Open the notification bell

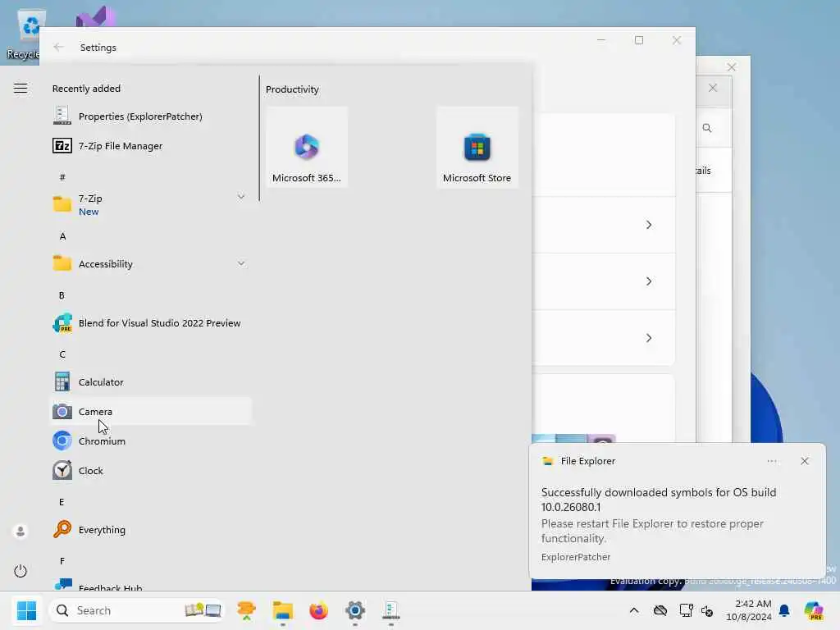click(x=784, y=610)
